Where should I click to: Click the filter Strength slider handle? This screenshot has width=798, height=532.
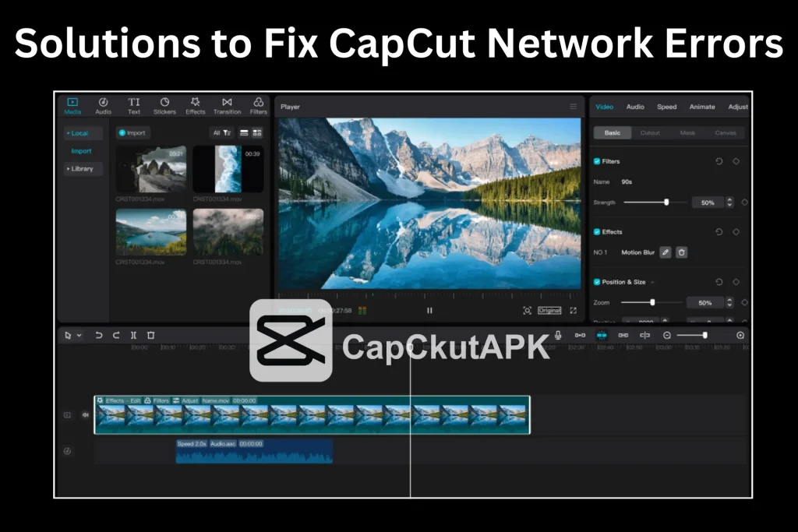(x=666, y=203)
